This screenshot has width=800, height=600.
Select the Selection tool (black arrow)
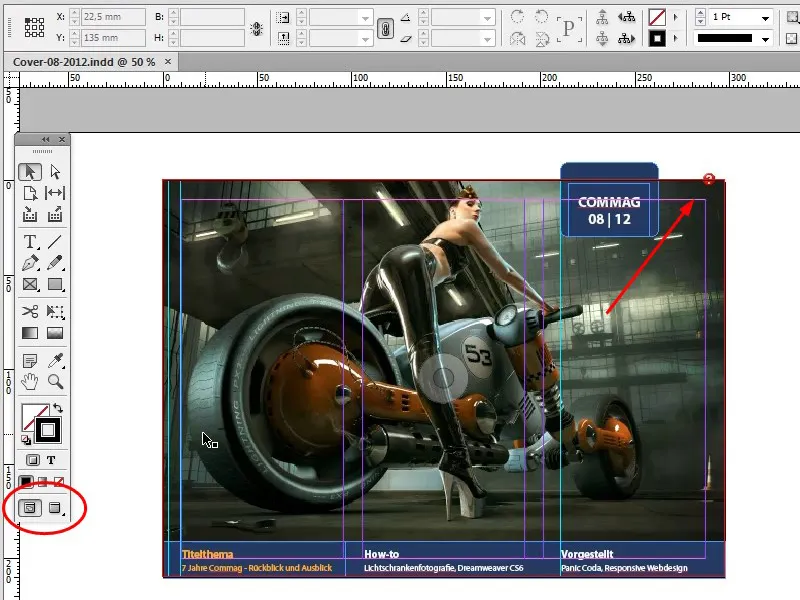click(30, 172)
